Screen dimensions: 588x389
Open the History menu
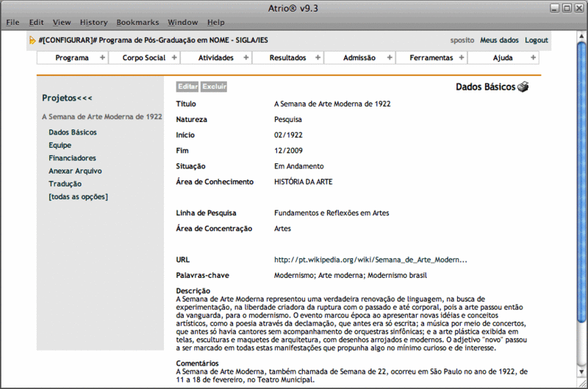tap(93, 23)
